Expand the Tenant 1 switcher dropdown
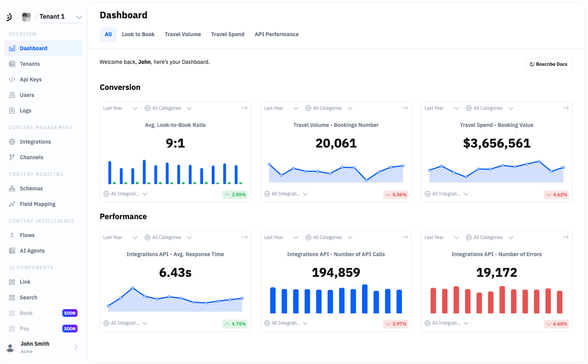This screenshot has width=588, height=364. pos(79,17)
